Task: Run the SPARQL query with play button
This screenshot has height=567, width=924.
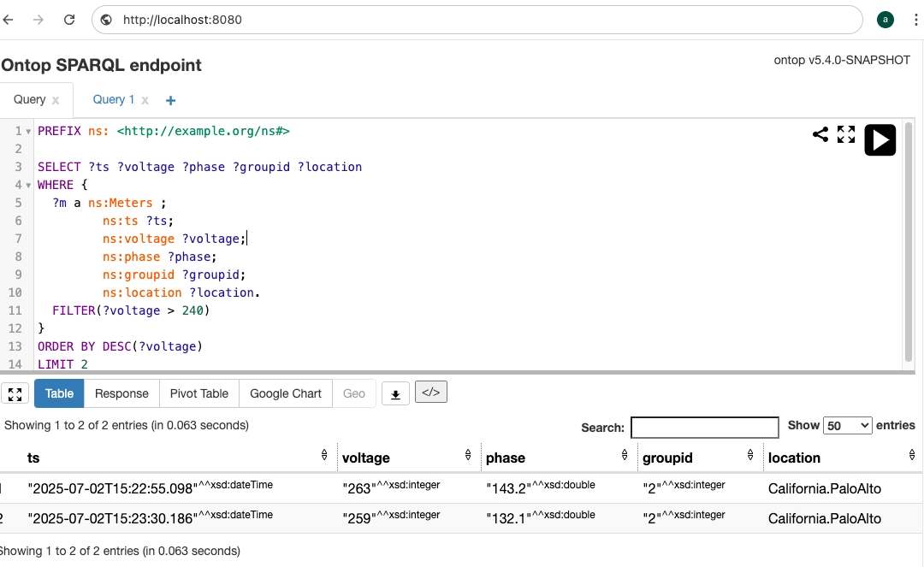Action: [880, 139]
